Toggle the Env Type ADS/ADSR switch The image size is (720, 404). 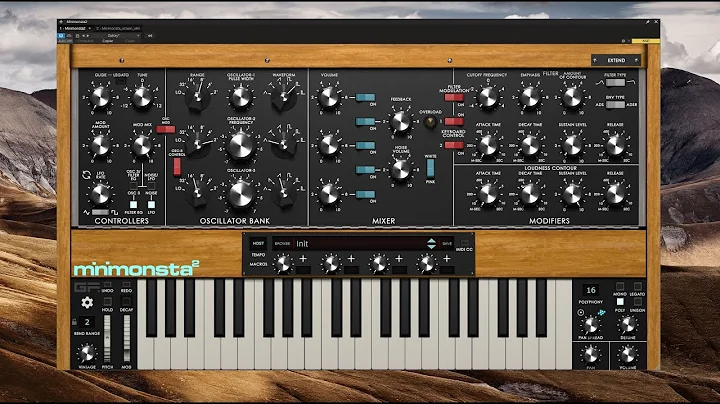click(x=615, y=104)
